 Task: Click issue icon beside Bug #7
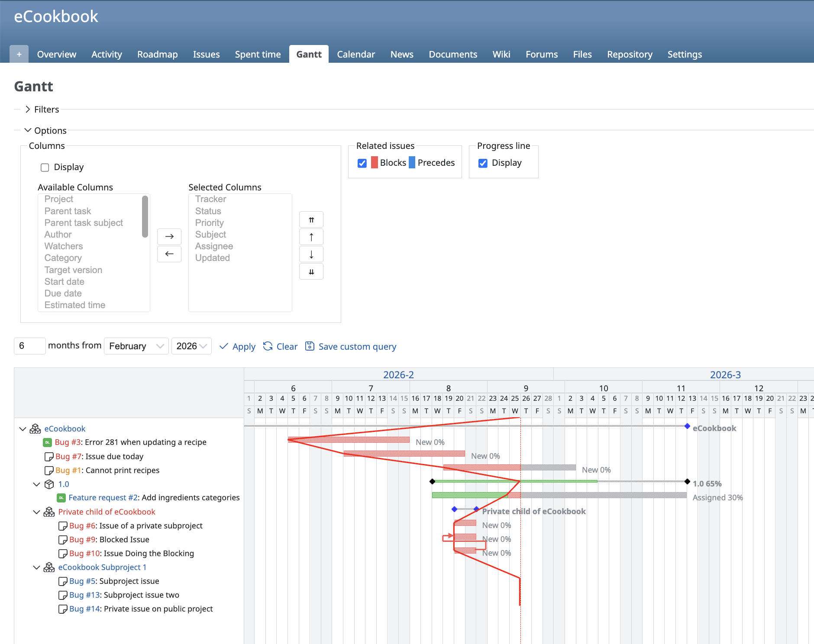(x=49, y=457)
